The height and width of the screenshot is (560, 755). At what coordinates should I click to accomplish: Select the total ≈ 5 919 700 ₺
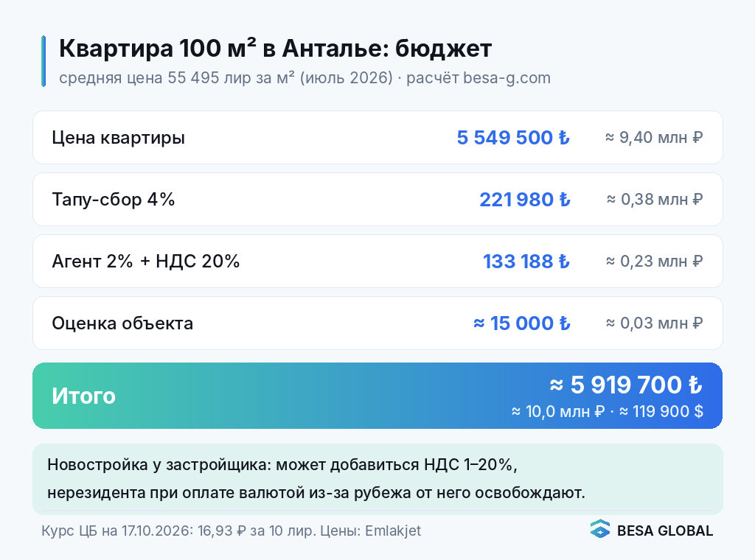pyautogui.click(x=627, y=385)
